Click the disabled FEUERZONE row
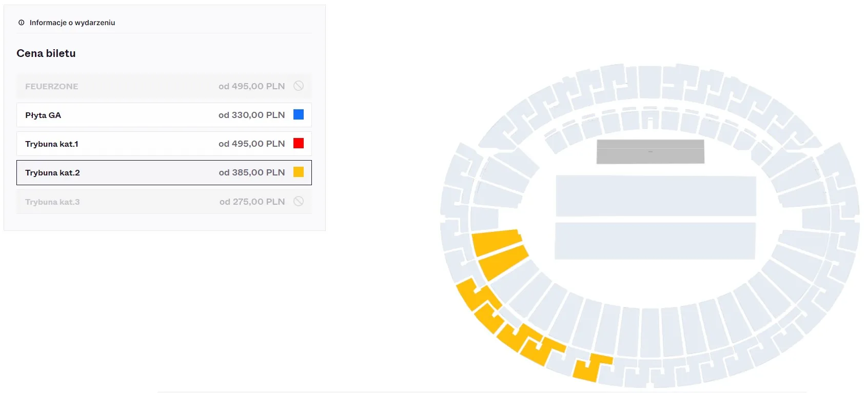 (x=164, y=86)
